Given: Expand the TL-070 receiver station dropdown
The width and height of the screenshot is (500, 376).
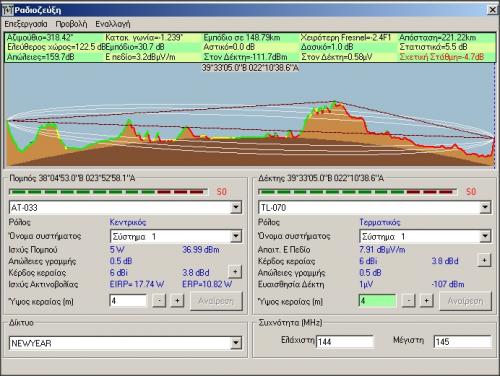Looking at the screenshot, I should [485, 207].
